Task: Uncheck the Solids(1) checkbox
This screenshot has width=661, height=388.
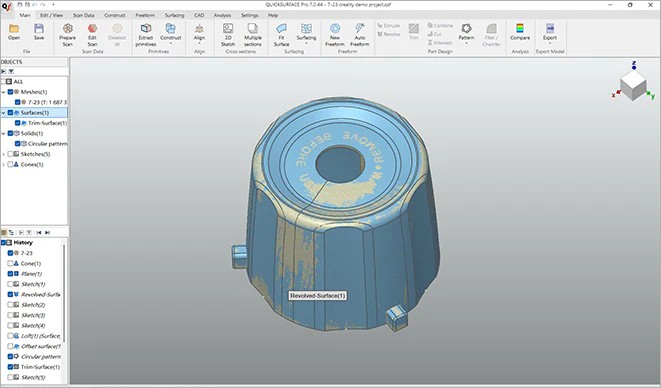Action: (x=11, y=133)
